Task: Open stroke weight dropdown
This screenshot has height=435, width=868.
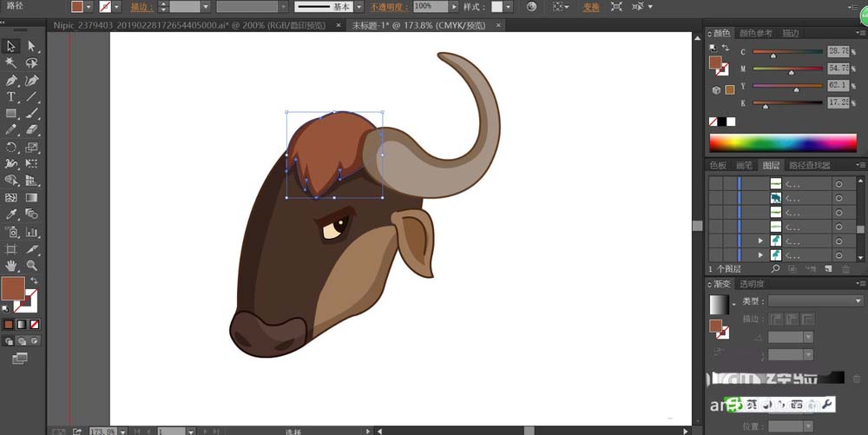Action: point(206,7)
